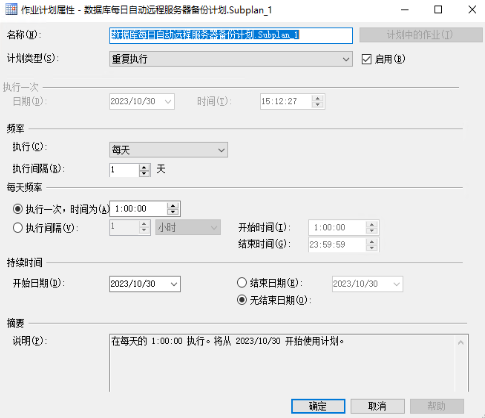Maximize the job schedule properties window
Screen dimensions: 485x418
coord(438,10)
